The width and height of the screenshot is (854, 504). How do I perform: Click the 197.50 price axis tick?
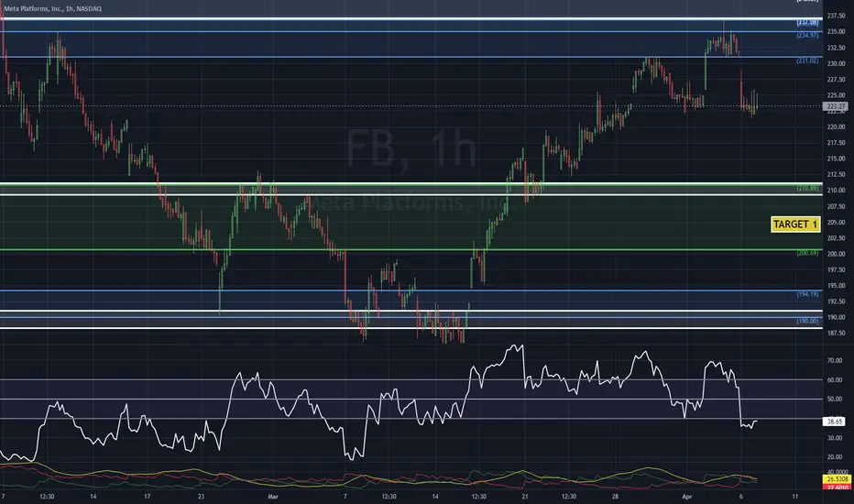(x=836, y=269)
